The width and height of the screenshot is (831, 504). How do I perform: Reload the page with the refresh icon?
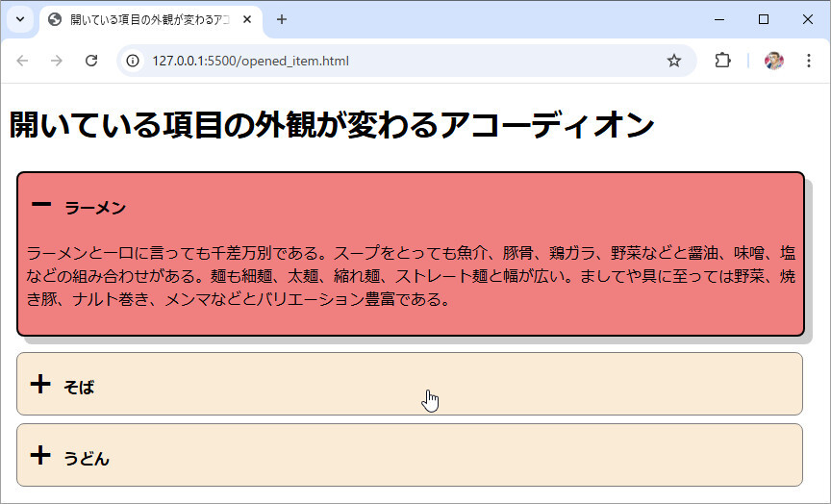91,61
